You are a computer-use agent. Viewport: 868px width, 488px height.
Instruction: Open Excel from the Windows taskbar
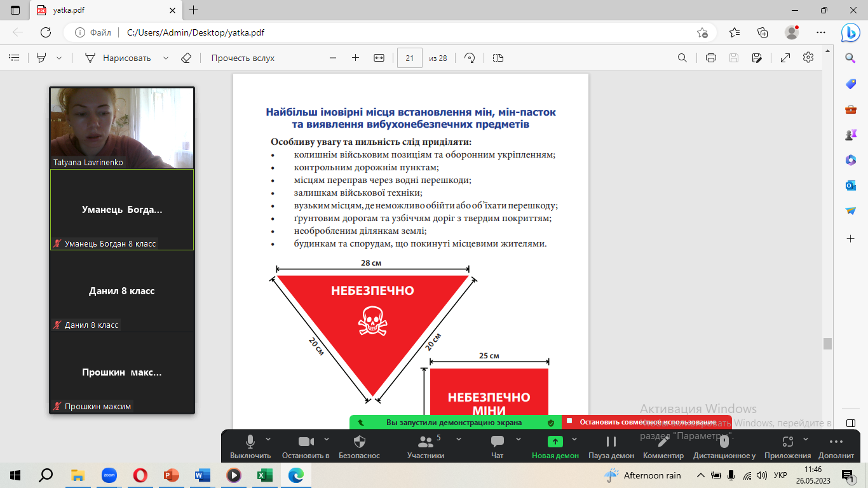tap(264, 475)
